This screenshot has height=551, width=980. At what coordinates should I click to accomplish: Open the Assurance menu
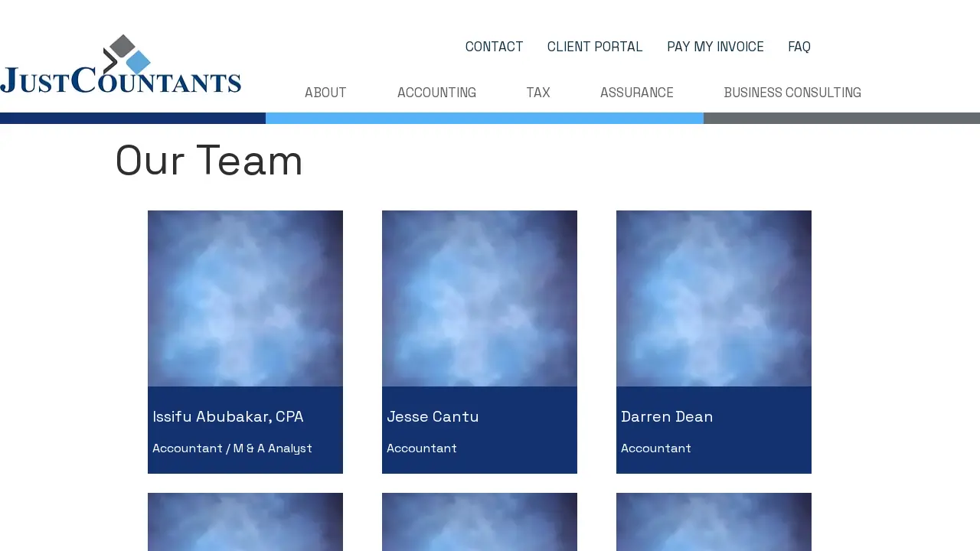pyautogui.click(x=637, y=93)
